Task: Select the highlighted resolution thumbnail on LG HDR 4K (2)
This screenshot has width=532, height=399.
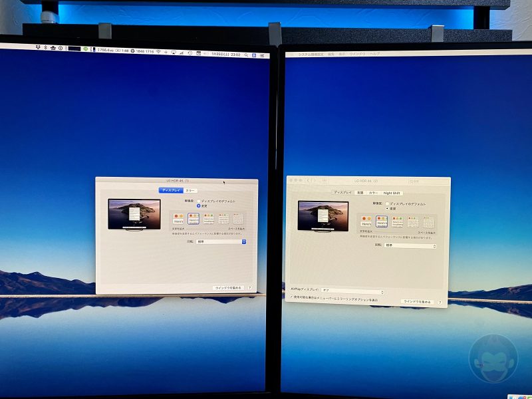Action: pyautogui.click(x=382, y=221)
